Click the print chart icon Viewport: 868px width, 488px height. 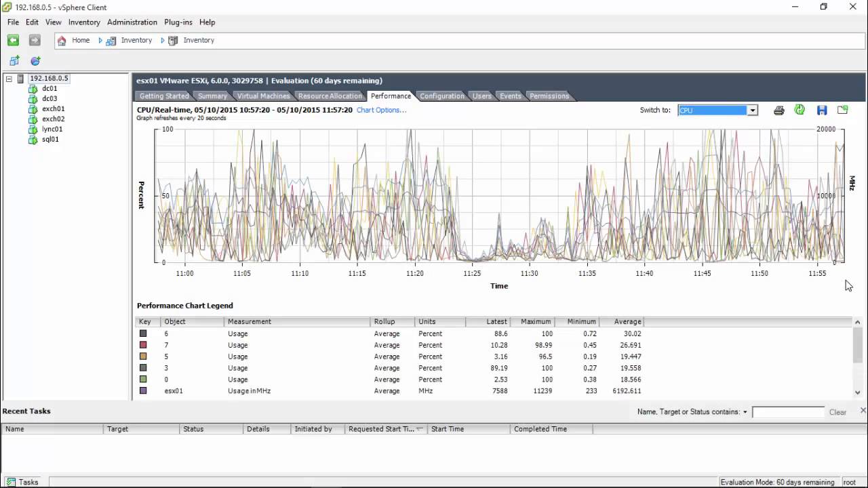coord(779,110)
